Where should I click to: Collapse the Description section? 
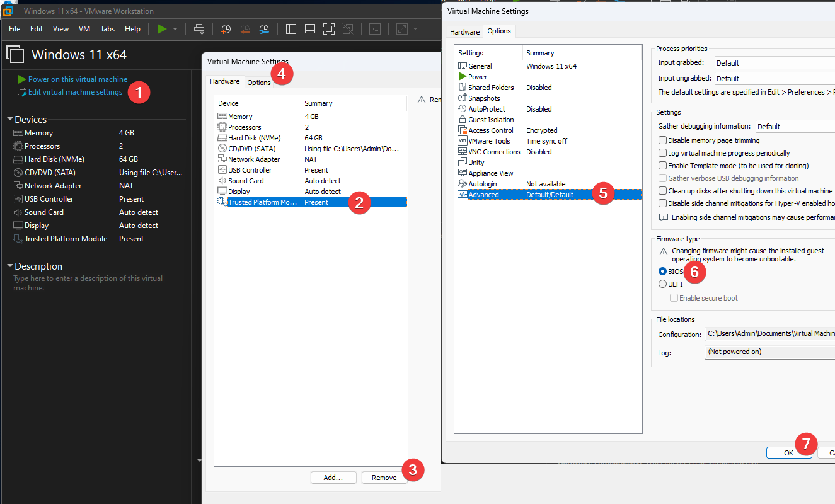[x=10, y=266]
